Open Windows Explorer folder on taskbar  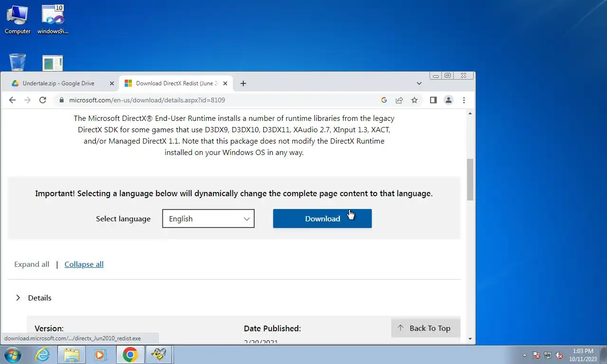(72, 355)
